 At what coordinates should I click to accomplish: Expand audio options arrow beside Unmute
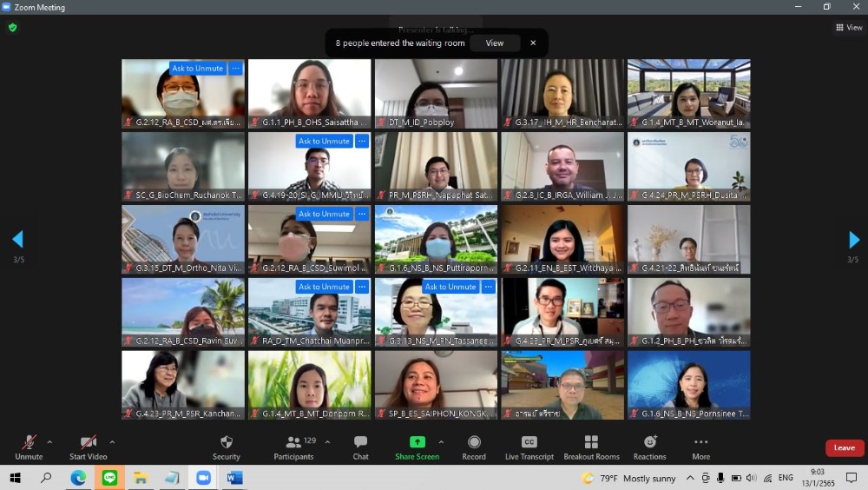(x=49, y=441)
